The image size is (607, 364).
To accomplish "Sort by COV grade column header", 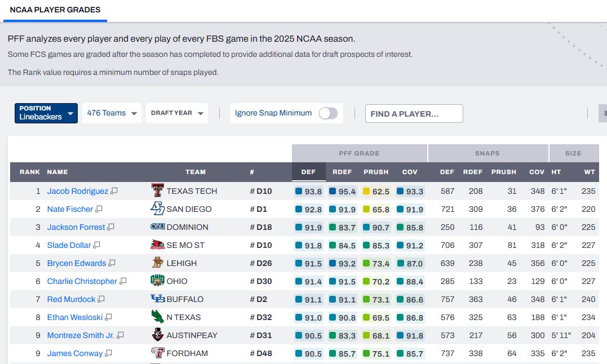I will [410, 172].
